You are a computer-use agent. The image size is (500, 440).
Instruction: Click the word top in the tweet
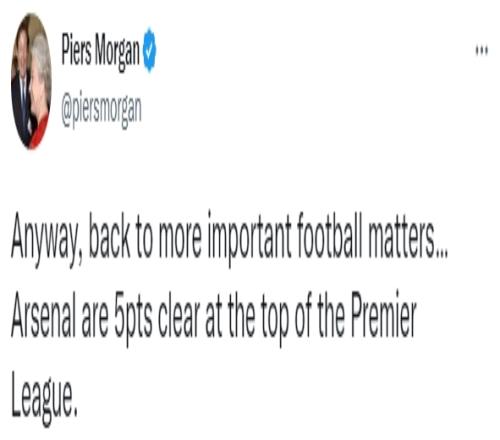[x=275, y=319]
